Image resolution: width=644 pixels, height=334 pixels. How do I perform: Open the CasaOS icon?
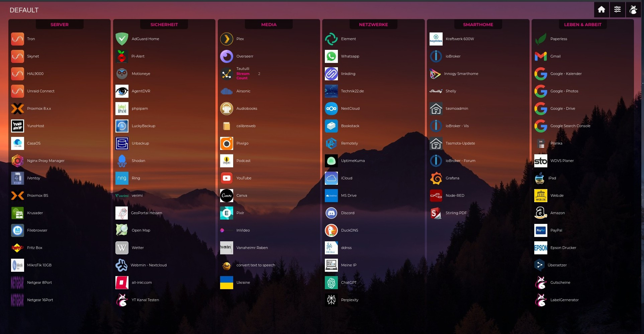click(17, 143)
